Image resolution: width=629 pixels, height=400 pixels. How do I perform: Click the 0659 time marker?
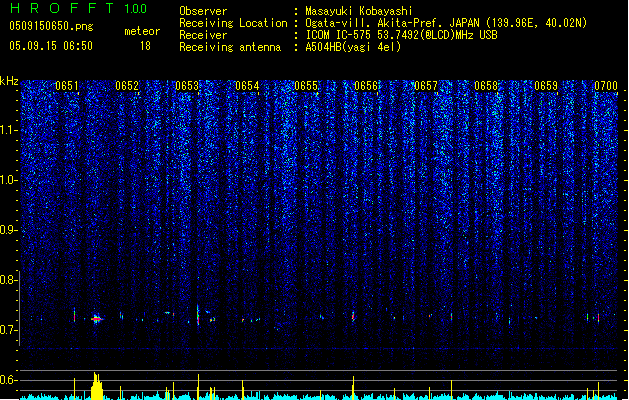(x=546, y=86)
